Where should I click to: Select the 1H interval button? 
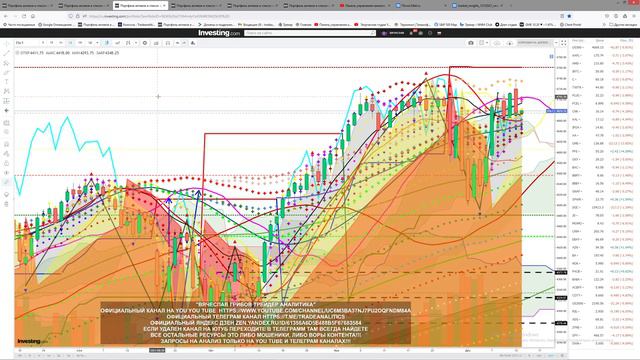[70, 42]
